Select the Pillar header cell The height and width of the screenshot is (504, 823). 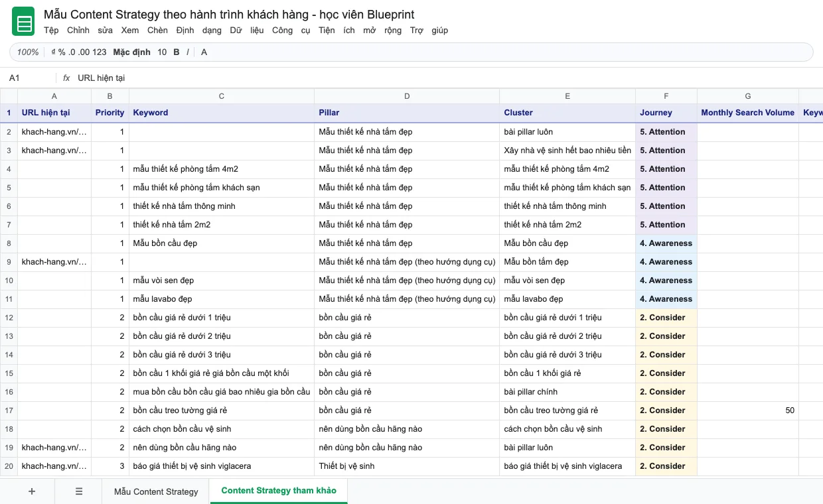[407, 113]
